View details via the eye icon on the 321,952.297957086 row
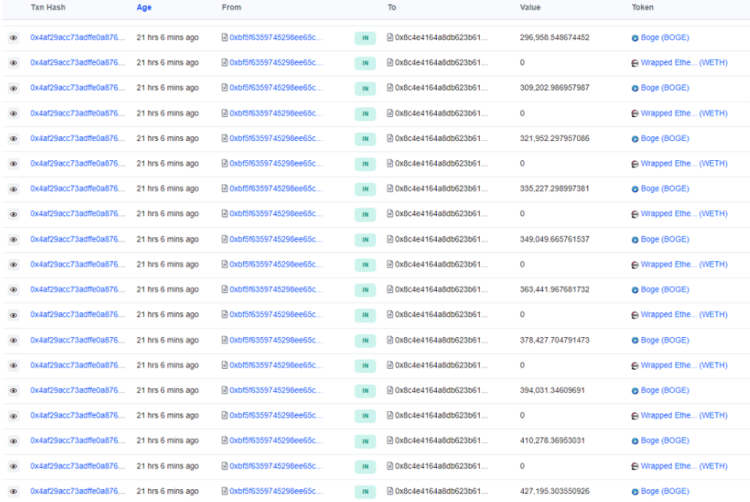750x502 pixels. [x=13, y=139]
